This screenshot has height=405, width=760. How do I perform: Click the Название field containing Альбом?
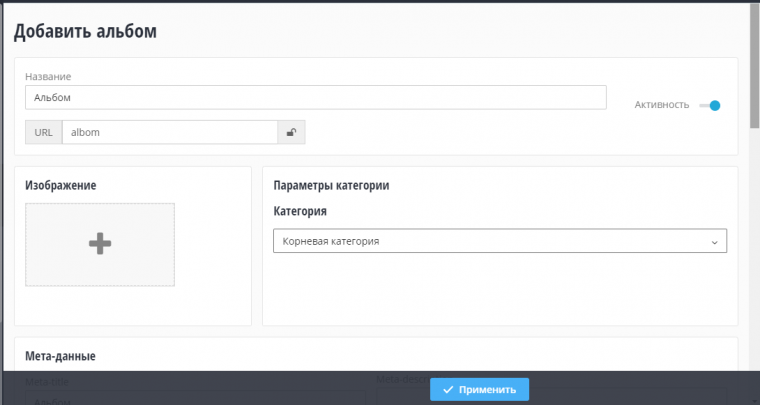315,97
